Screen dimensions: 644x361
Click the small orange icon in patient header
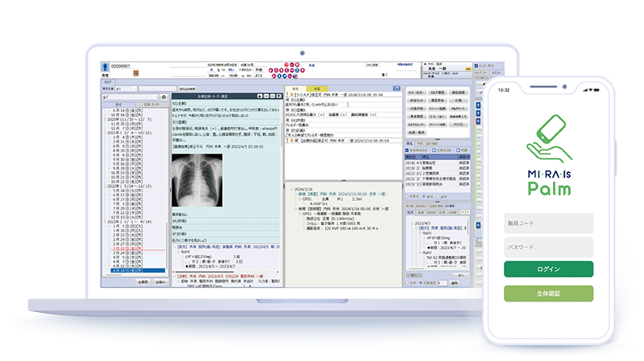[x=135, y=73]
